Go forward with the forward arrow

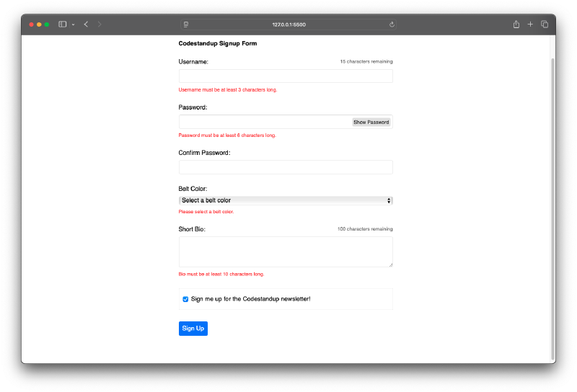(x=100, y=24)
